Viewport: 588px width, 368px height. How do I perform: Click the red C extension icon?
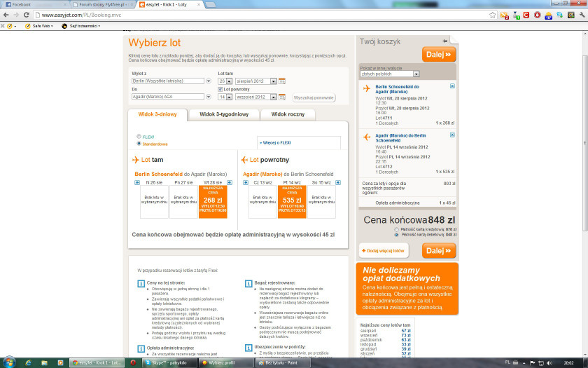point(526,15)
